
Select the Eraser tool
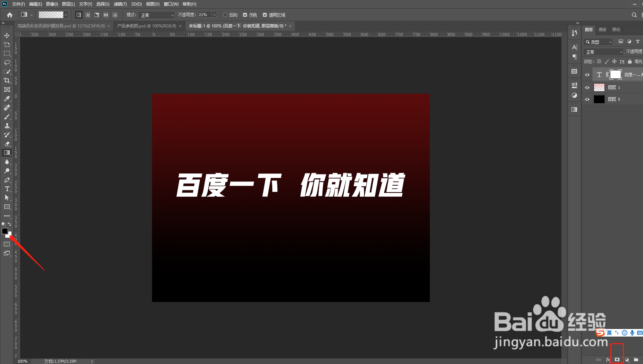point(7,144)
